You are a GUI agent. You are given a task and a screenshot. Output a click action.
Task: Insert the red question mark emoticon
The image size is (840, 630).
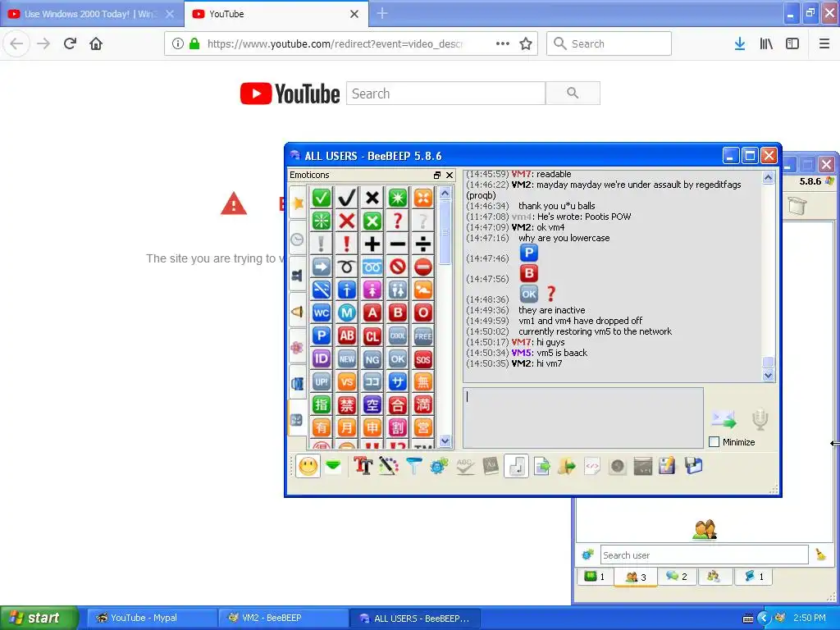point(398,221)
